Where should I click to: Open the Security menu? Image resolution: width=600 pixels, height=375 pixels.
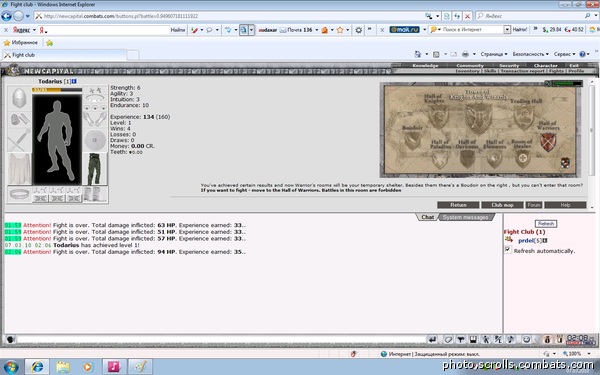pyautogui.click(x=509, y=65)
